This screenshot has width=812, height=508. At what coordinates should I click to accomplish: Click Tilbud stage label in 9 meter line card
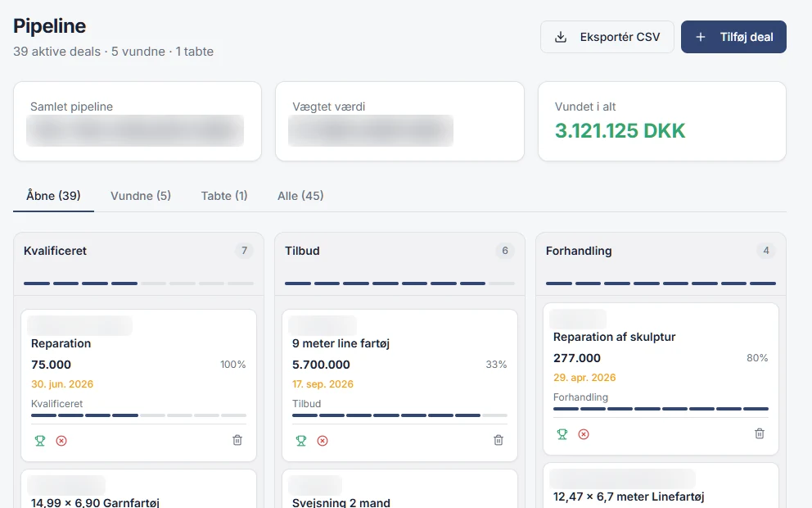pyautogui.click(x=307, y=403)
